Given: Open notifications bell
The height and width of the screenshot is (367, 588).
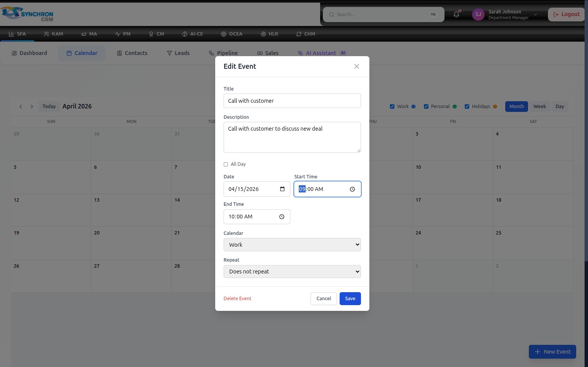Looking at the screenshot, I should coord(456,15).
